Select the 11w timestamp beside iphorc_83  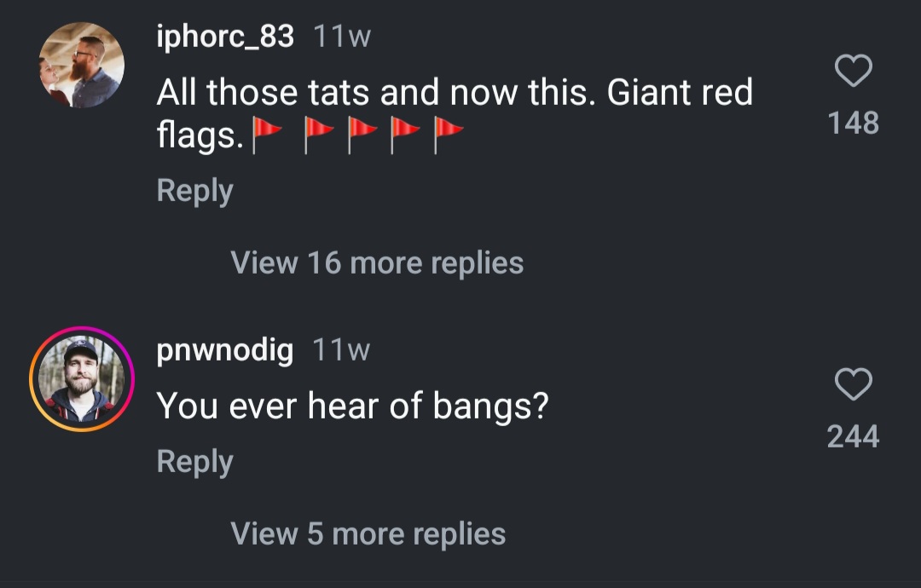tap(342, 37)
